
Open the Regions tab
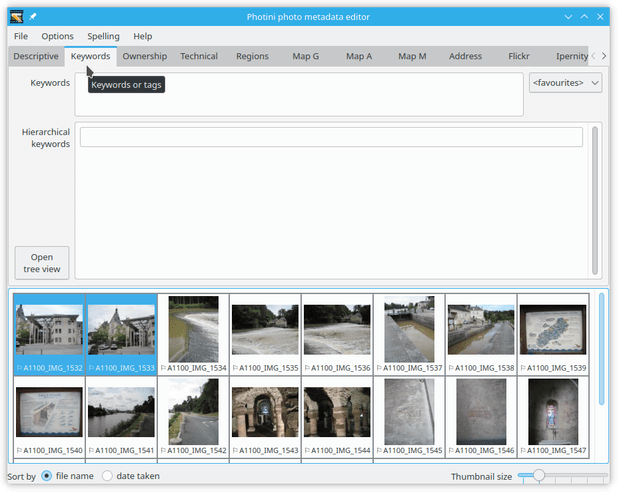pyautogui.click(x=252, y=56)
